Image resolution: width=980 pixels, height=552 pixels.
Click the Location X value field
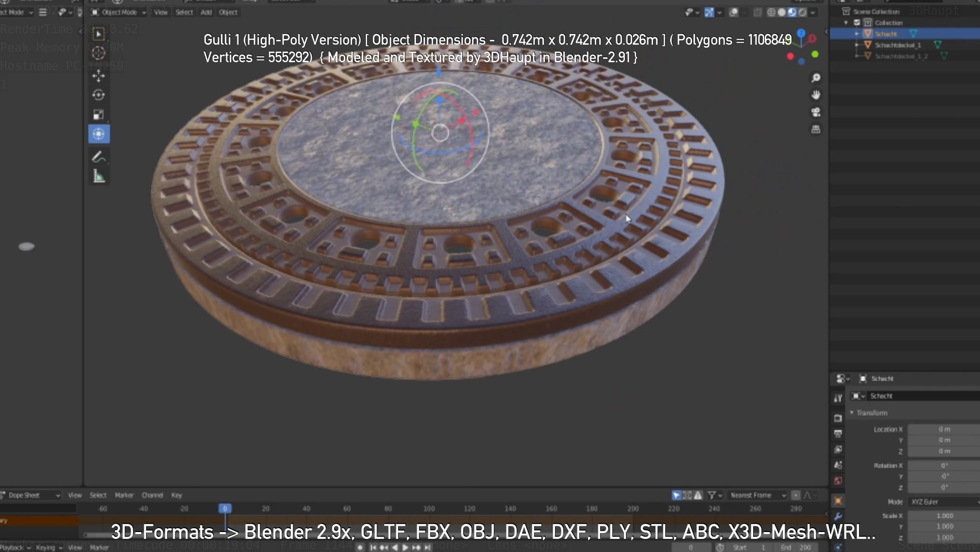(x=944, y=430)
